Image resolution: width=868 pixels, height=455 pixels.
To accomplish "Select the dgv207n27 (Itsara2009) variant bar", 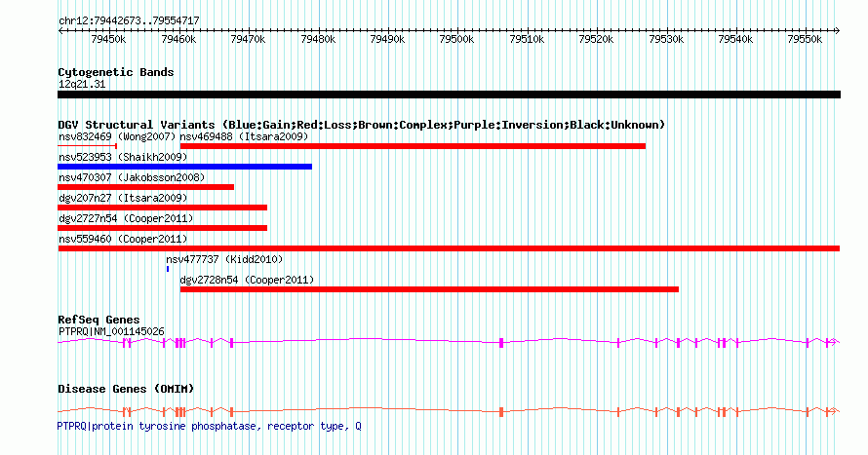I will coord(163,208).
